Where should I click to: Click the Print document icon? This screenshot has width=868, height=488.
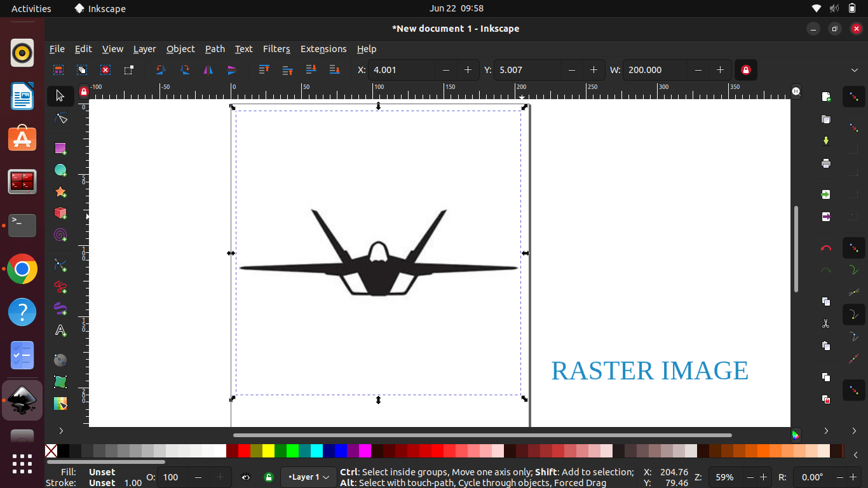(x=825, y=163)
